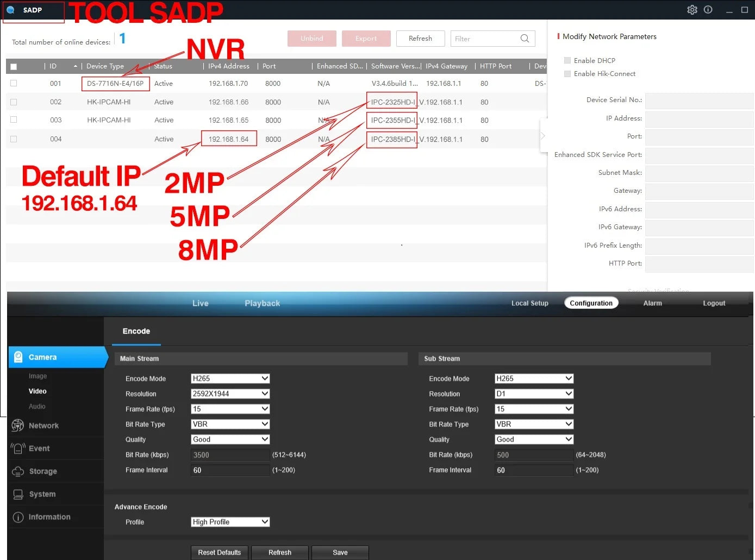This screenshot has height=560, width=755.
Task: Open the Information icon in sidebar
Action: pyautogui.click(x=18, y=517)
